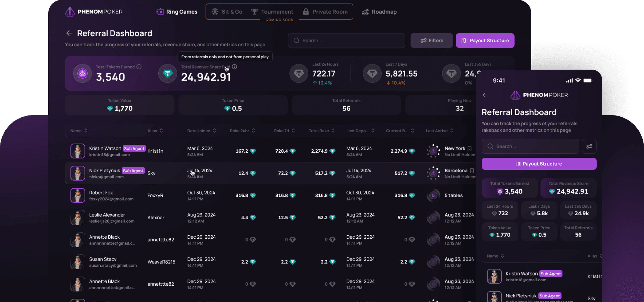
Task: Click info icon next to Total Tokens Earned
Action: tap(139, 67)
